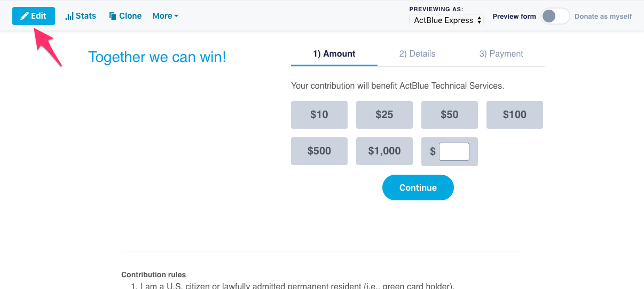Pick the $1,000 contribution button

[x=384, y=151]
